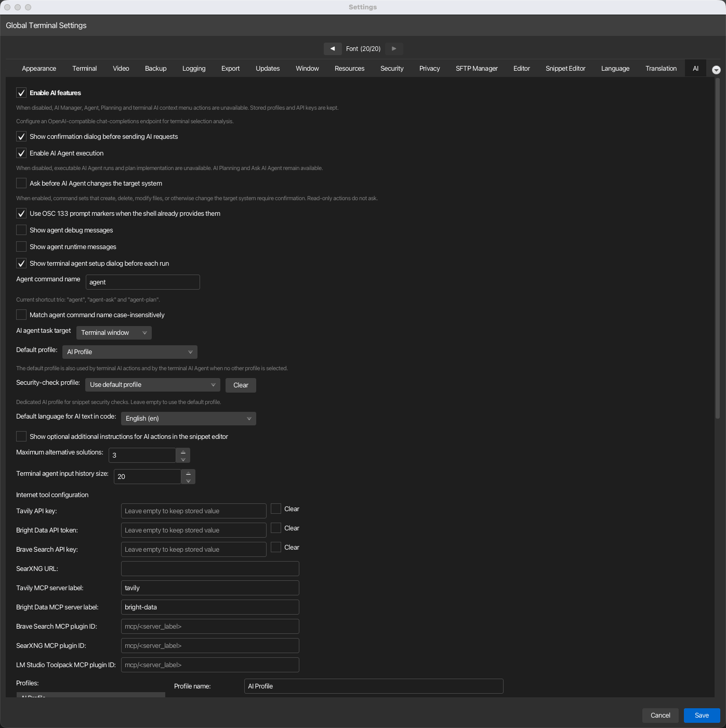
Task: Click the previous font arrow button
Action: [x=333, y=49]
